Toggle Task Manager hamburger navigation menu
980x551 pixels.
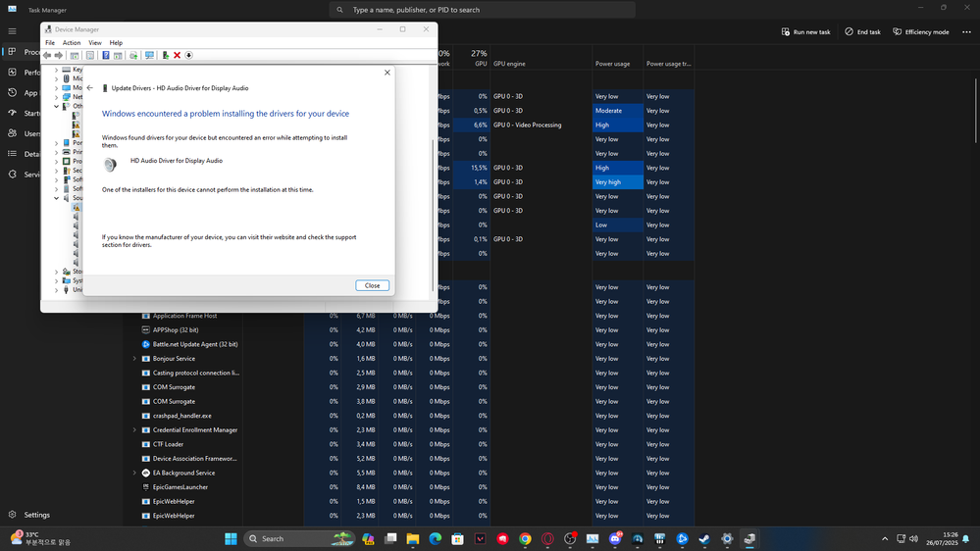tap(12, 31)
